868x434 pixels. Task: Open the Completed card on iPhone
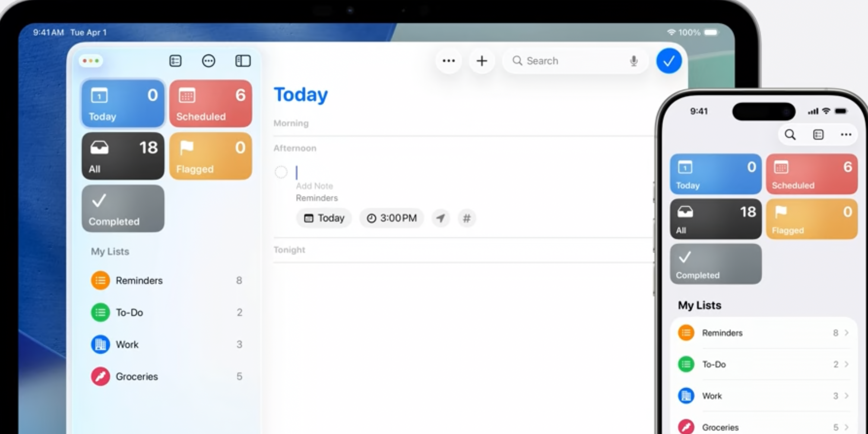pyautogui.click(x=716, y=264)
